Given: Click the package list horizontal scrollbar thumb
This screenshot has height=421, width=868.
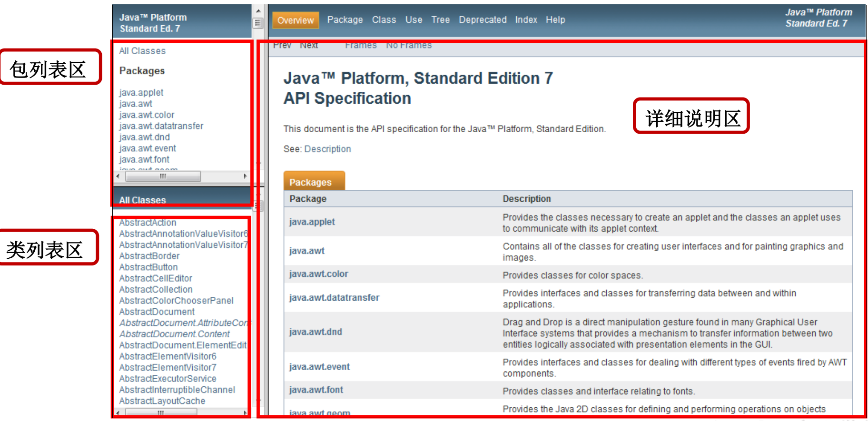Looking at the screenshot, I should pyautogui.click(x=163, y=176).
